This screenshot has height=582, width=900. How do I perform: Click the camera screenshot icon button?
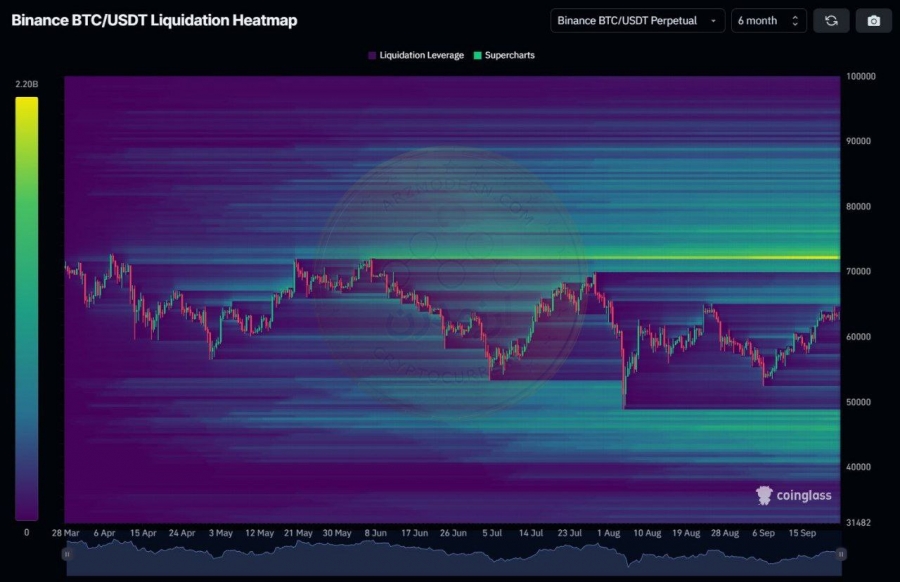coord(874,21)
